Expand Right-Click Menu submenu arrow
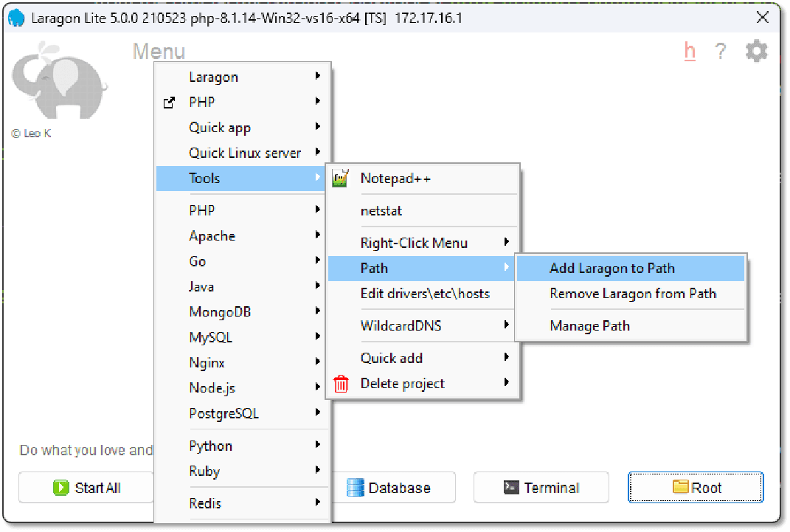 (506, 242)
